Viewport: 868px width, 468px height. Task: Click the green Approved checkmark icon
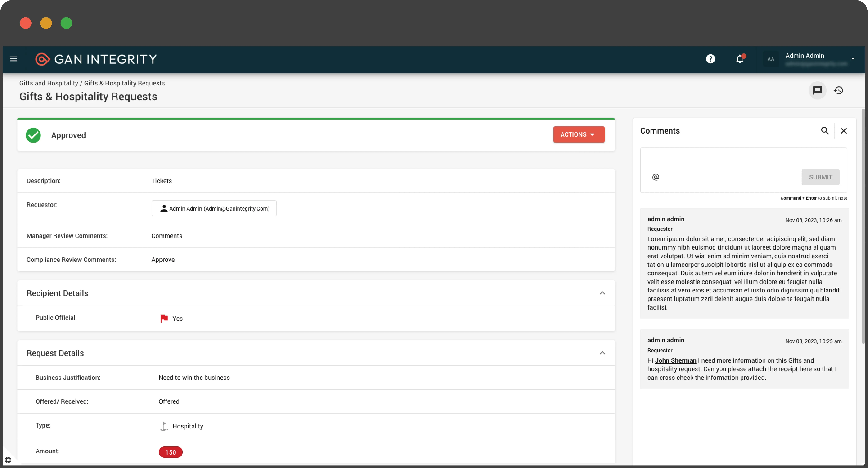pos(33,135)
